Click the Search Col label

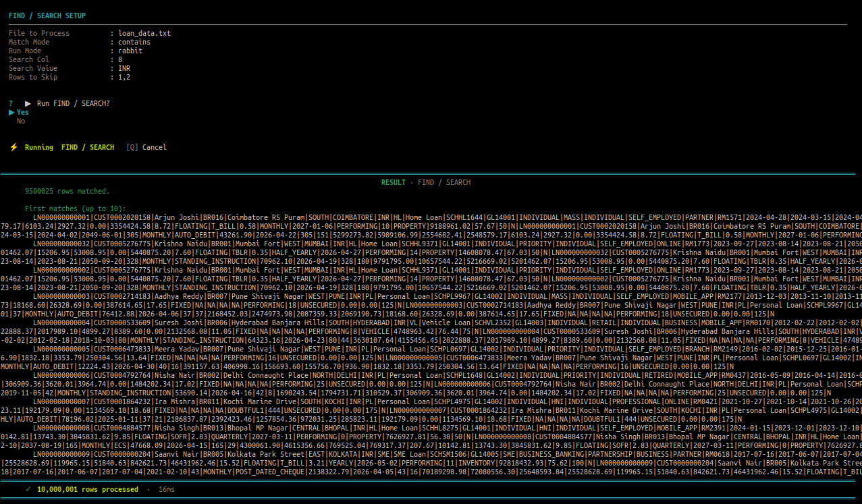(28, 59)
